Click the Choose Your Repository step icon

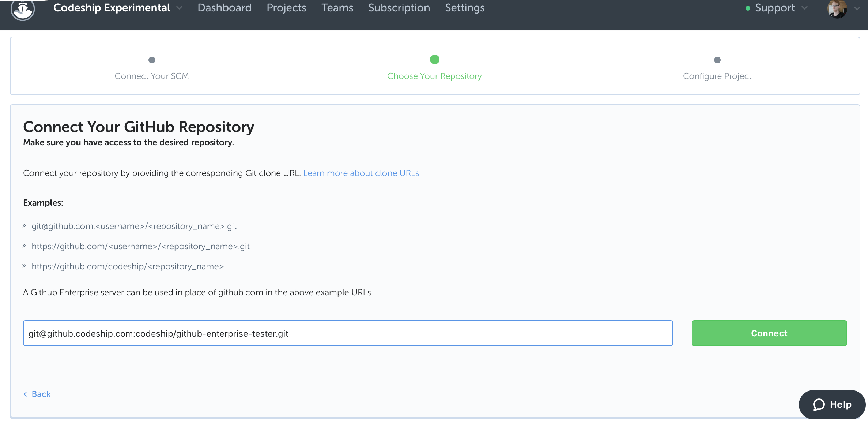click(x=435, y=59)
